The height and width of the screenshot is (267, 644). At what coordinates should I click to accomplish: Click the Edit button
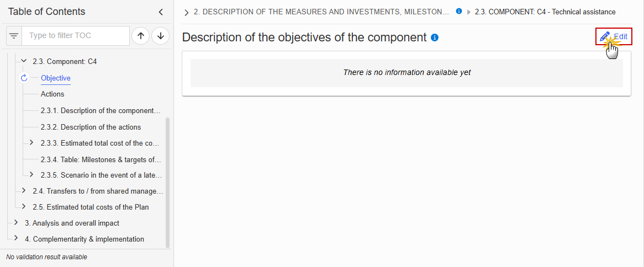click(x=614, y=36)
